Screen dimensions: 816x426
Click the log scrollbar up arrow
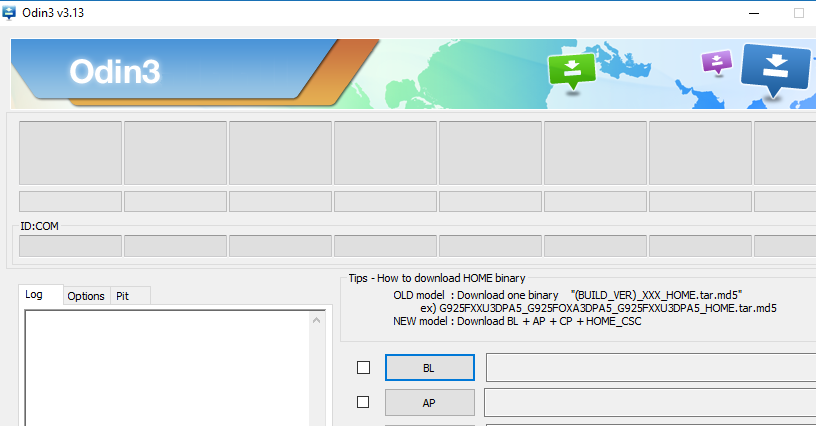(x=316, y=320)
